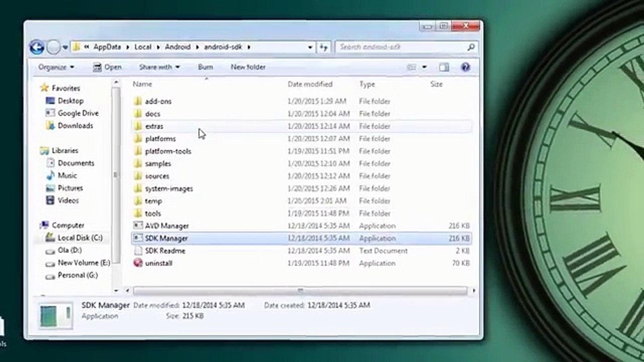Select the platforms folder icon
Screen dimensions: 644x362
138,139
